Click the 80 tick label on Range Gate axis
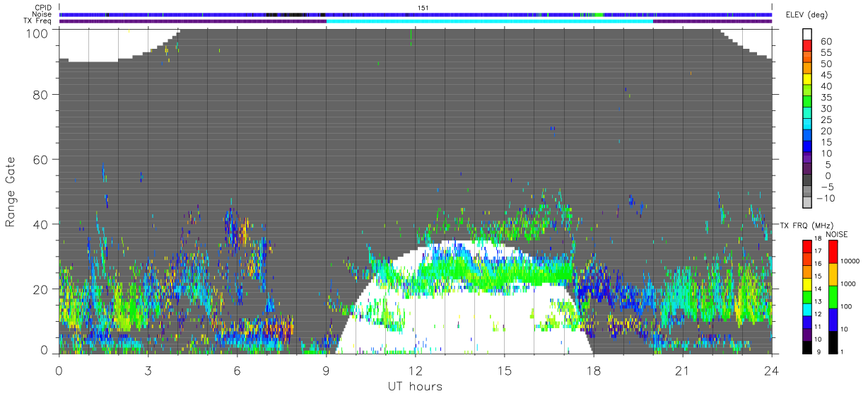Image resolution: width=868 pixels, height=401 pixels. coord(42,94)
